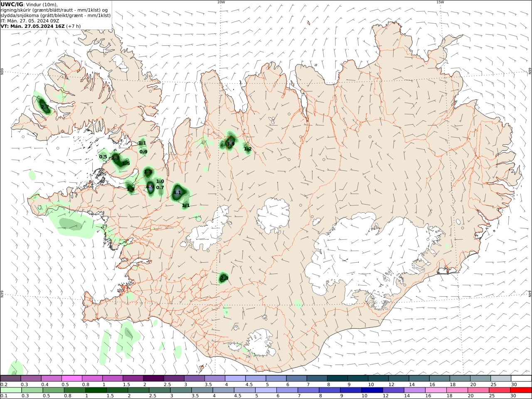532x399 pixels.
Task: Click the 1.8 precipitation value label
Action: 131,189
